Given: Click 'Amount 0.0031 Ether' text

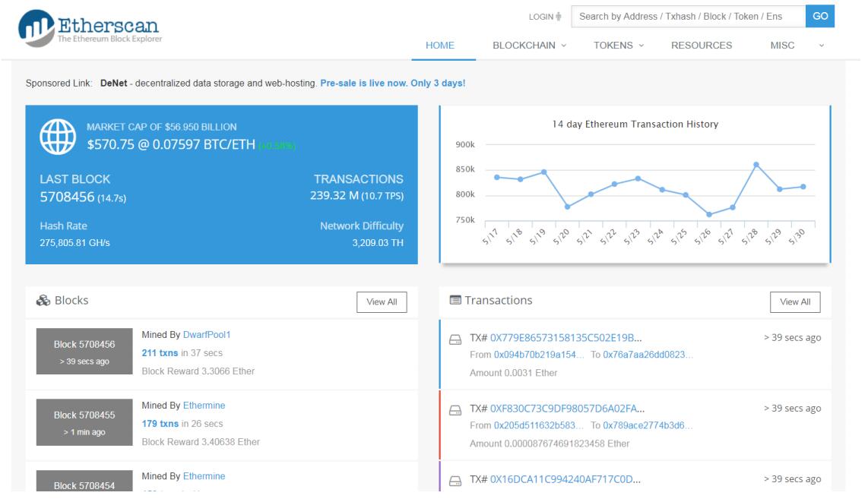Looking at the screenshot, I should point(513,373).
